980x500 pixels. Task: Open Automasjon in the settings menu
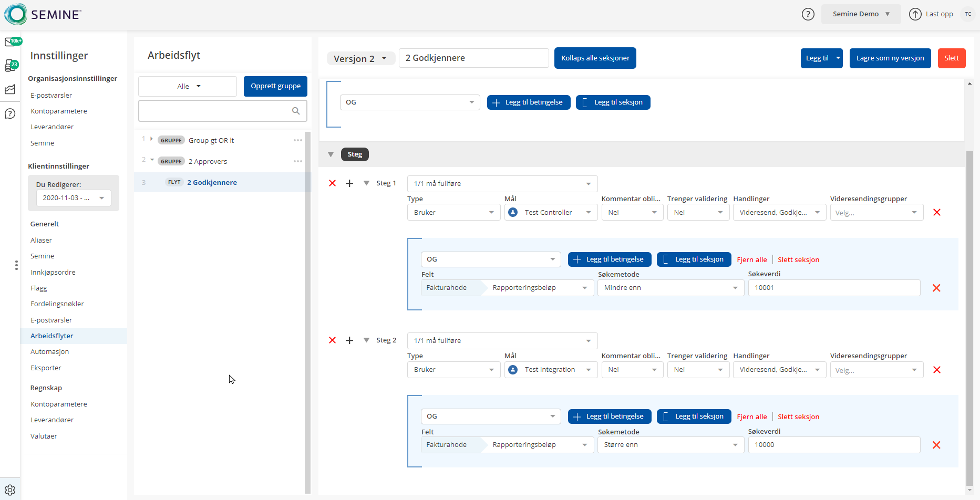tap(49, 352)
